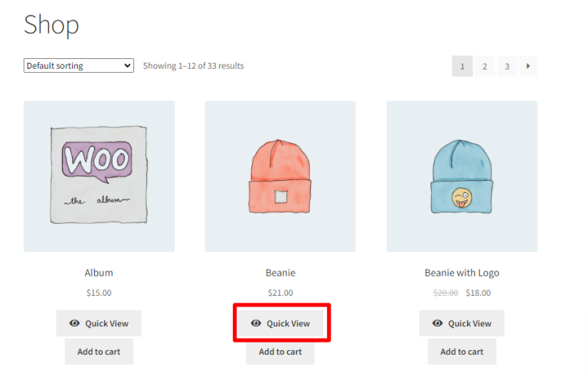Add the Beanie to cart
The height and width of the screenshot is (390, 588).
click(x=280, y=352)
